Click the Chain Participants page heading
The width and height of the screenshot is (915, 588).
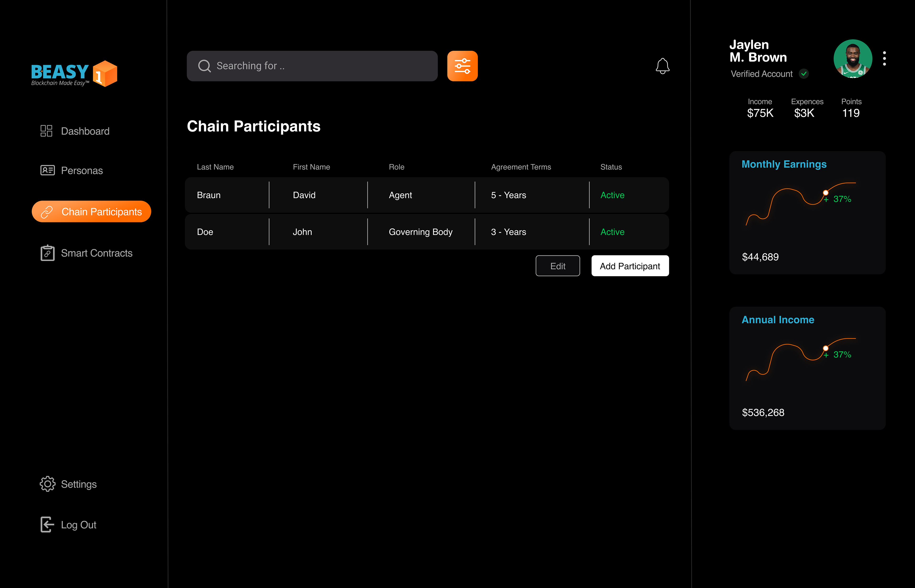click(x=254, y=126)
